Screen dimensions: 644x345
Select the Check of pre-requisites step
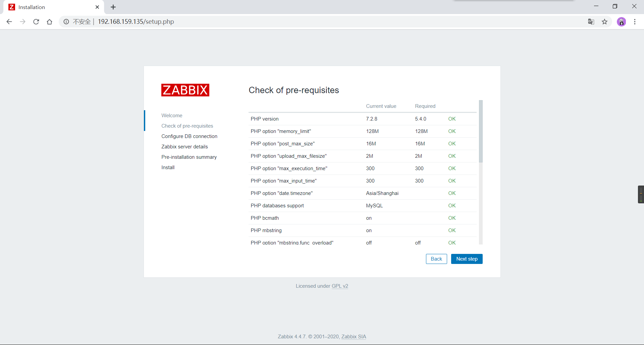point(187,126)
